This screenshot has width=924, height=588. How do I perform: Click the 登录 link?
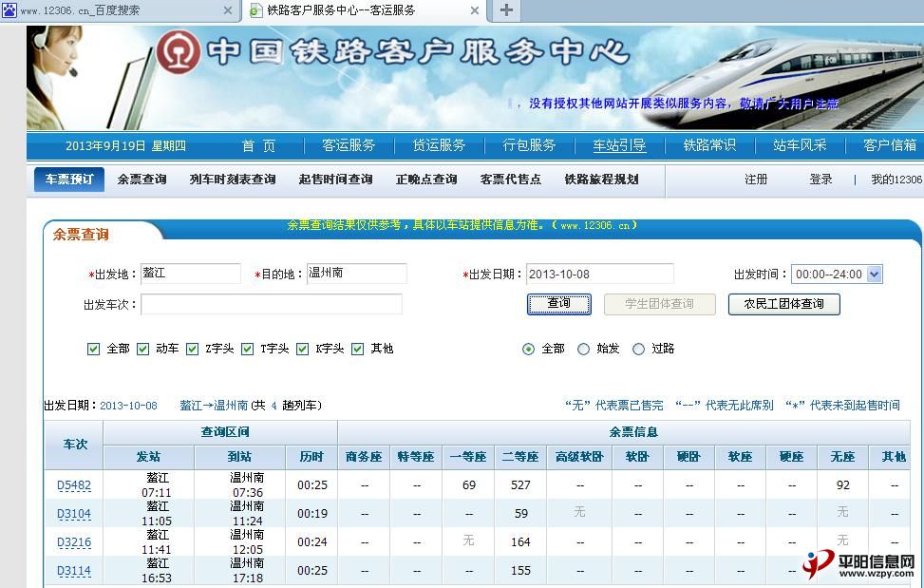820,180
